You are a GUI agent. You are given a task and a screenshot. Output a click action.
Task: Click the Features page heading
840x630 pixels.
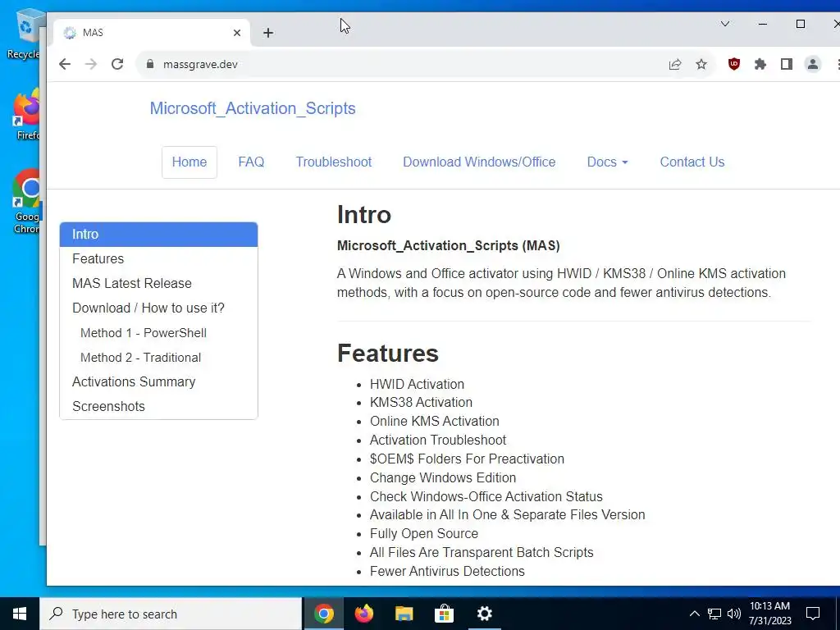(x=388, y=353)
